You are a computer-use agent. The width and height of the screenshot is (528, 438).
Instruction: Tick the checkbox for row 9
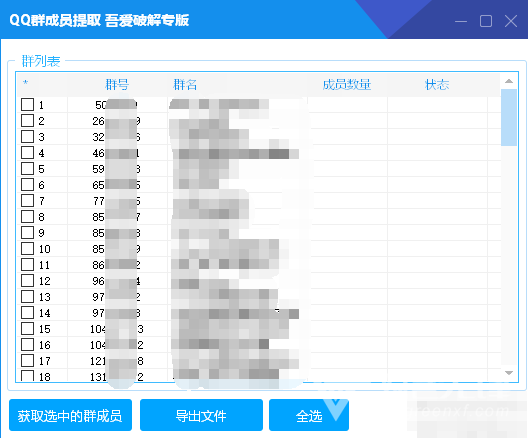27,233
